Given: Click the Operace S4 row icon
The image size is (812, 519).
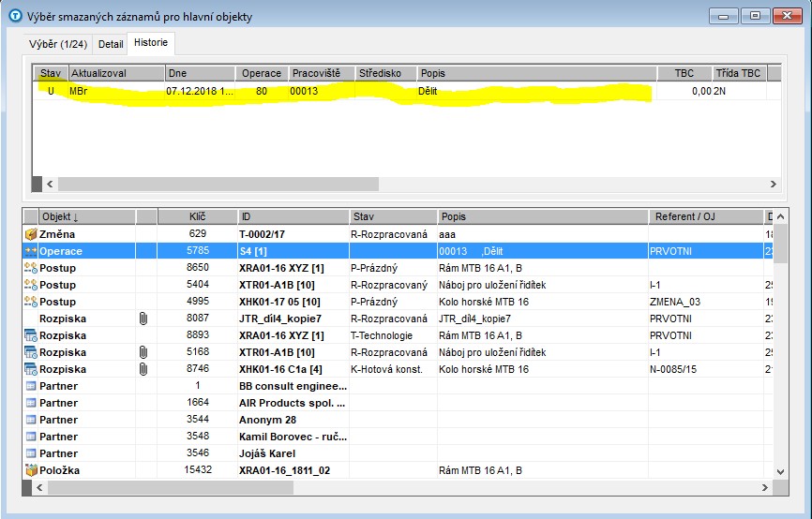Looking at the screenshot, I should click(30, 251).
